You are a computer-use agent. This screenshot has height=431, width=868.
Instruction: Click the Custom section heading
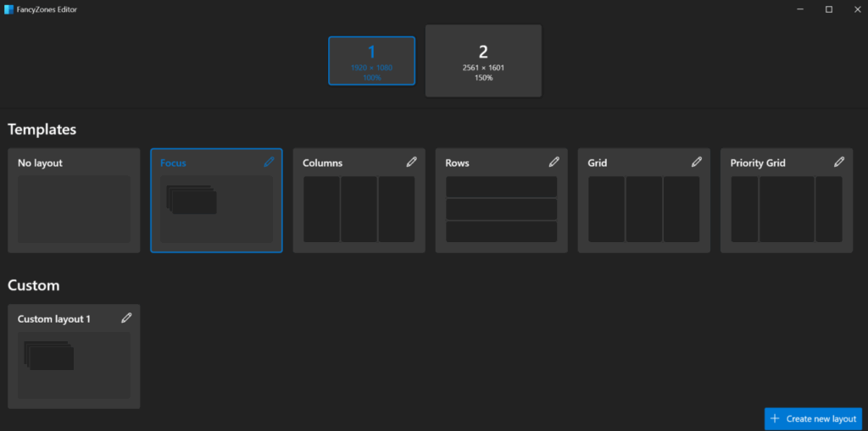[34, 285]
